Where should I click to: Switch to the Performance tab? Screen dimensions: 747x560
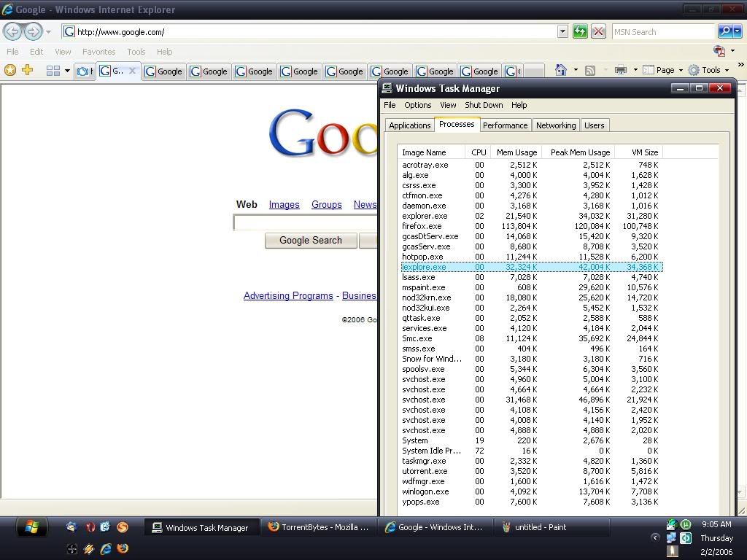tap(505, 125)
